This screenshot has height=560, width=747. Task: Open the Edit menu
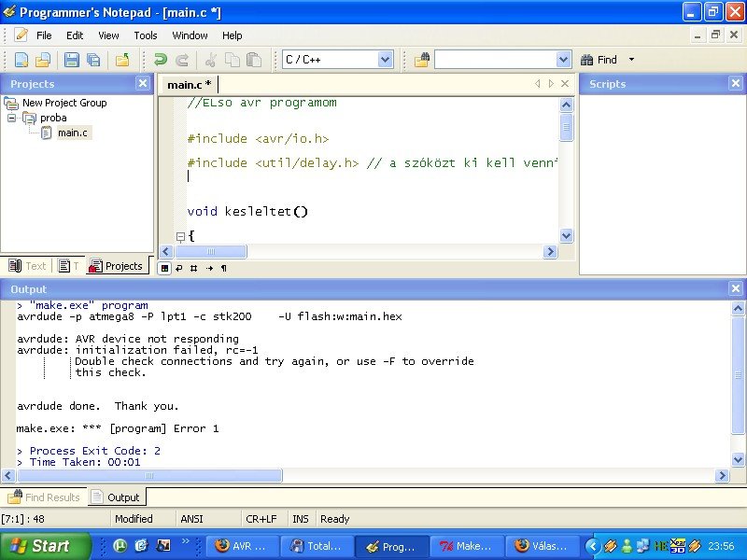(x=75, y=35)
